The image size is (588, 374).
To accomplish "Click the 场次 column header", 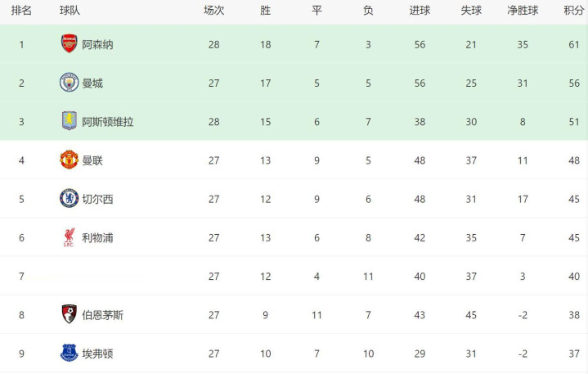I will coord(213,11).
